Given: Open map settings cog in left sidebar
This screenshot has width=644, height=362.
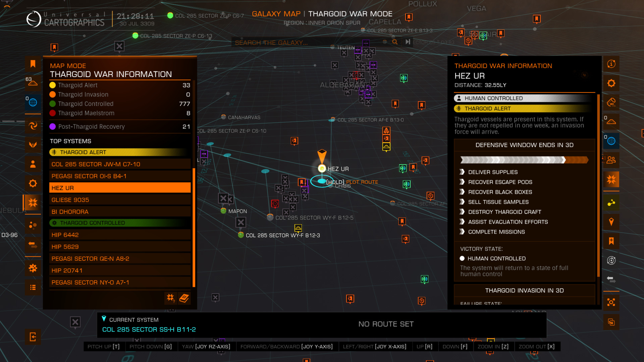Looking at the screenshot, I should pyautogui.click(x=33, y=268).
